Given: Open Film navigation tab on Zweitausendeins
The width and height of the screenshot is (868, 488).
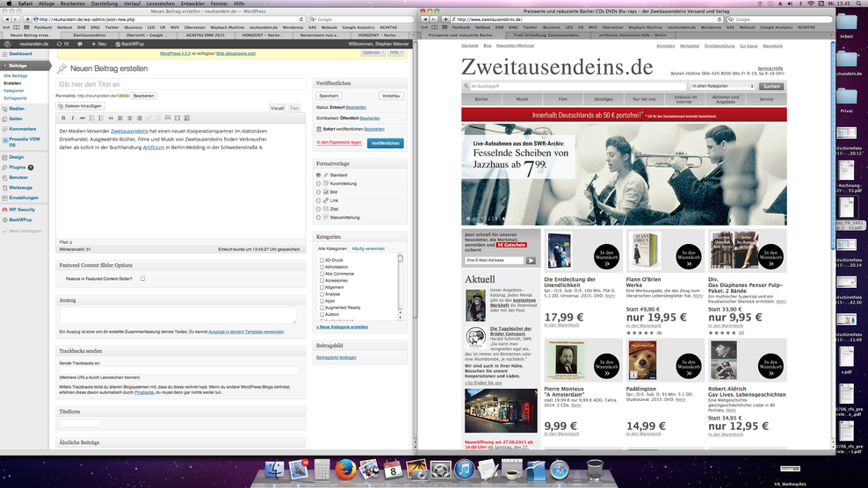Looking at the screenshot, I should pos(562,99).
